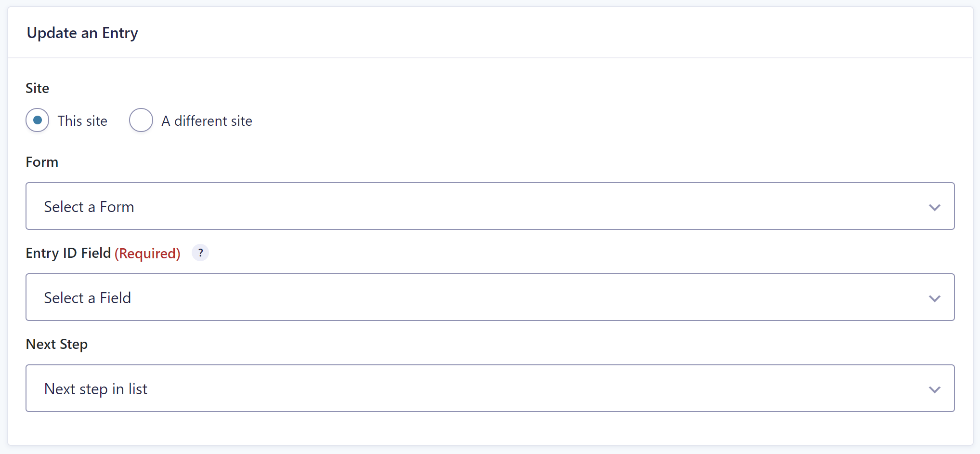Screen dimensions: 980x454
Task: Click the "Entry ID Field" label
Action: [x=68, y=253]
